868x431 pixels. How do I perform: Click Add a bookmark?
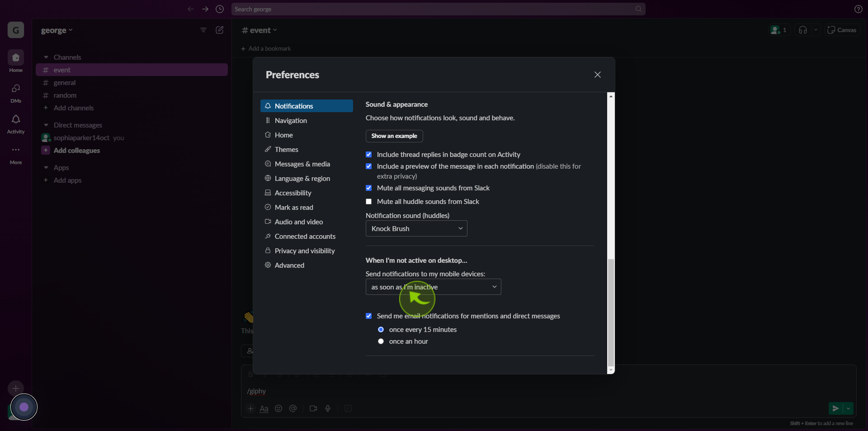pos(266,48)
